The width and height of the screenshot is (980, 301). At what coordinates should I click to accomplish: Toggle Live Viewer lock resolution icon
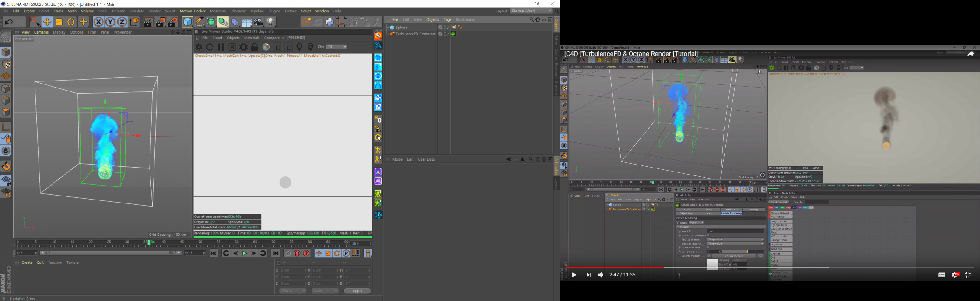pyautogui.click(x=255, y=47)
